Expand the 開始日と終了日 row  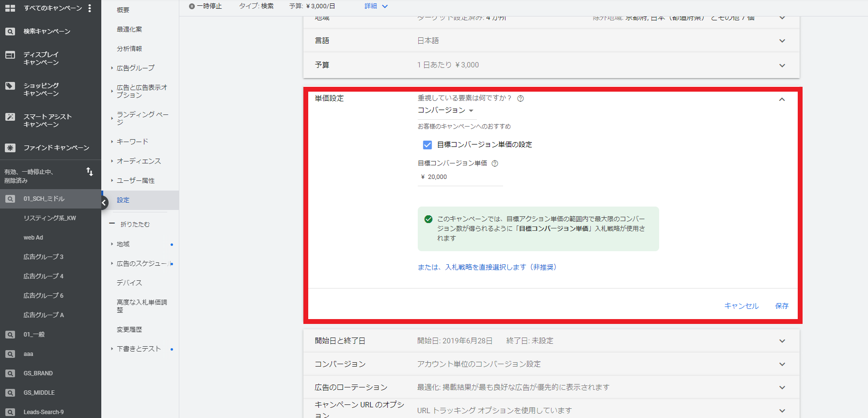click(782, 341)
